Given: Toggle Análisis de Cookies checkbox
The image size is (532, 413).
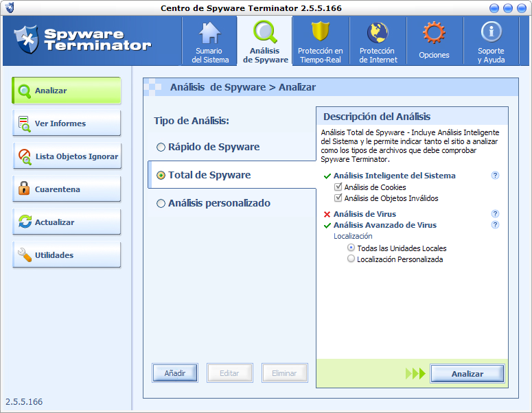Looking at the screenshot, I should 338,187.
